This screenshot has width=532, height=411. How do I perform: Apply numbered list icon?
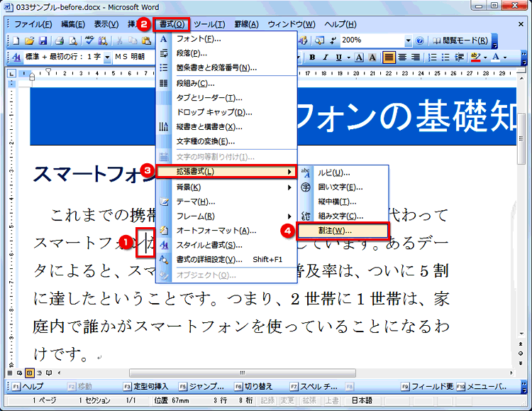[x=432, y=57]
